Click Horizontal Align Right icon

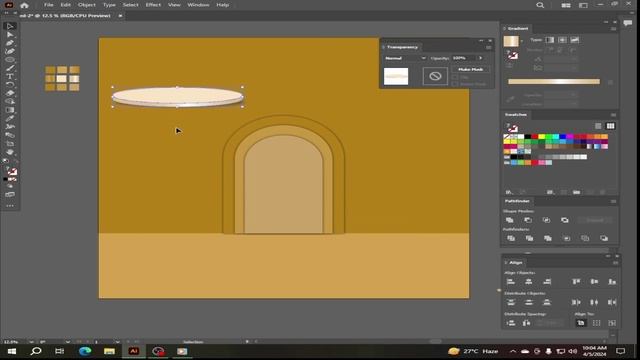click(x=547, y=282)
